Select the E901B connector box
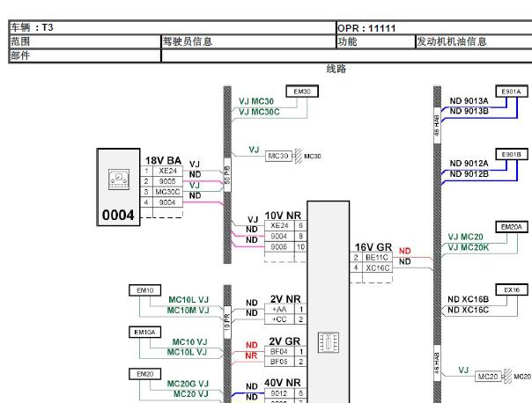This screenshot has width=532, height=403. (x=512, y=155)
